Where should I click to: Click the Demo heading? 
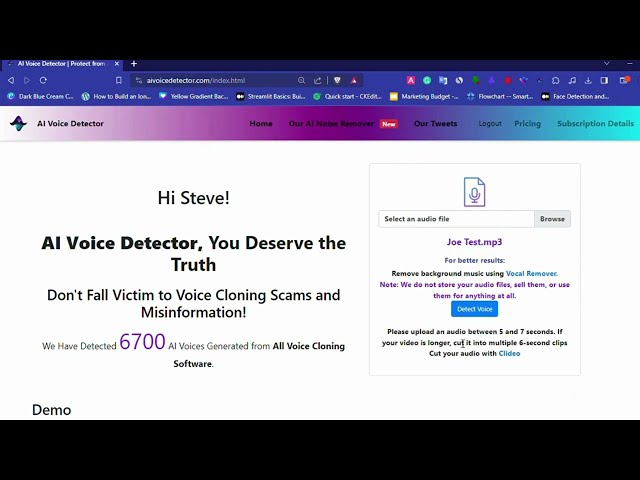[51, 410]
